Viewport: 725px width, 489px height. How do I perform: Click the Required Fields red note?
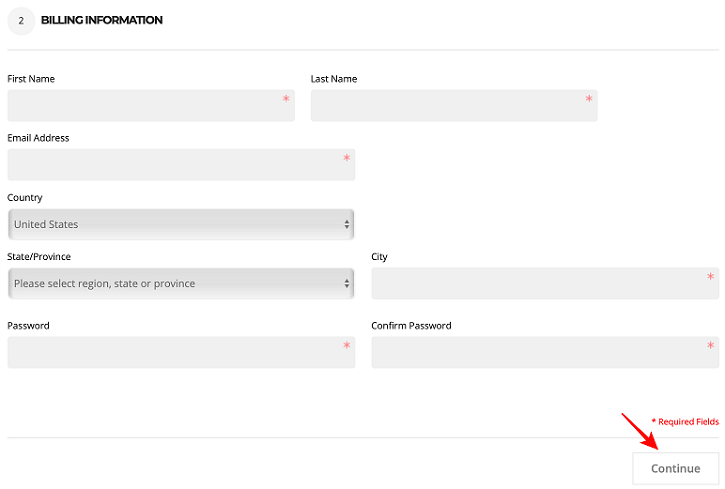(x=685, y=422)
